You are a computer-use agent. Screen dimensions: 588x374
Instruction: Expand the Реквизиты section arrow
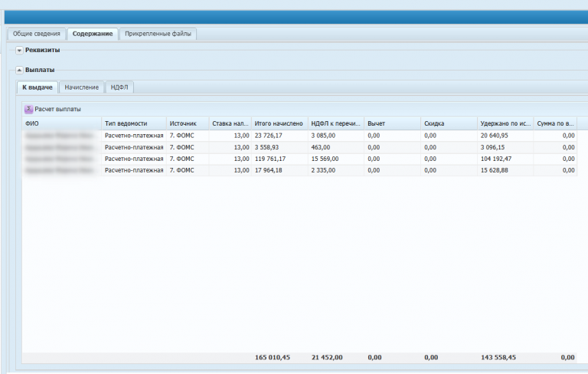(19, 50)
